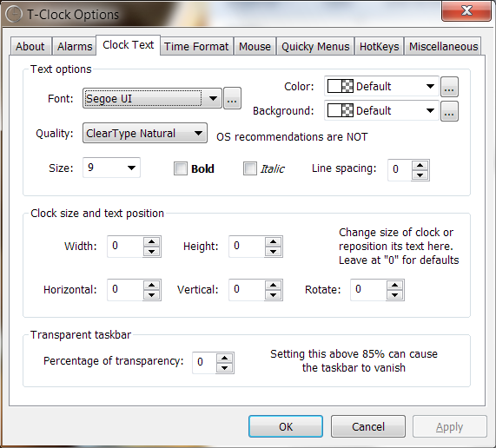This screenshot has width=496, height=448.
Task: Click the Color dropdown's swatch preview
Action: point(340,86)
